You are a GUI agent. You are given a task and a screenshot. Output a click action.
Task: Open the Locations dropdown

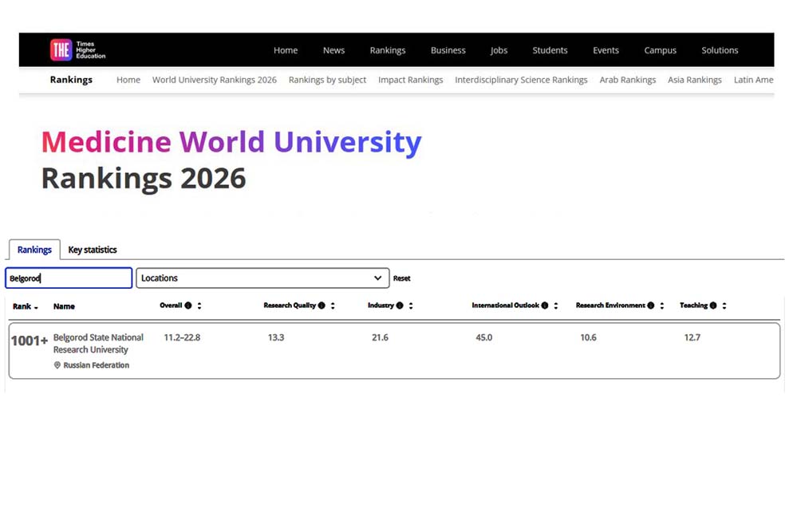tap(262, 278)
